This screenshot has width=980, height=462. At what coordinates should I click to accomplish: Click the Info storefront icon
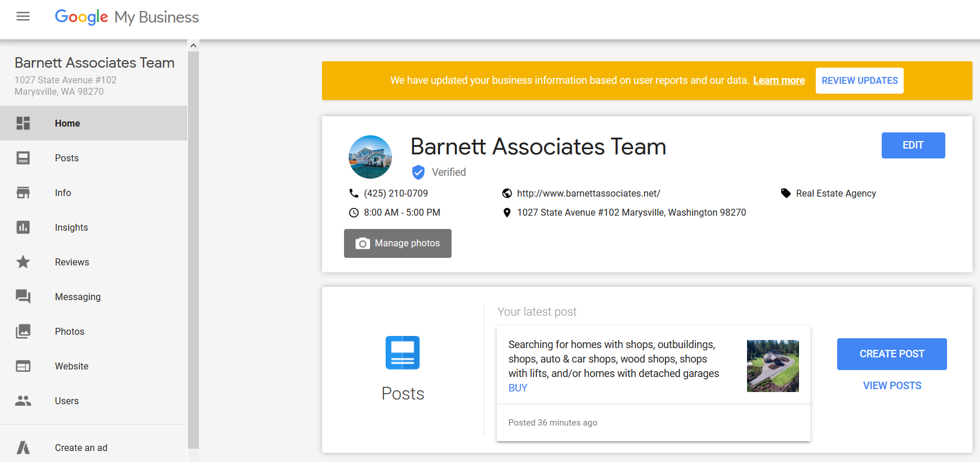point(23,193)
